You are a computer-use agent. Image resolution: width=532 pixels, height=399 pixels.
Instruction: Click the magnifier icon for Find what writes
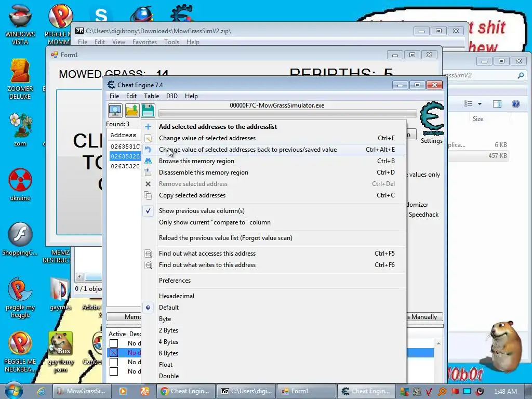coord(148,265)
